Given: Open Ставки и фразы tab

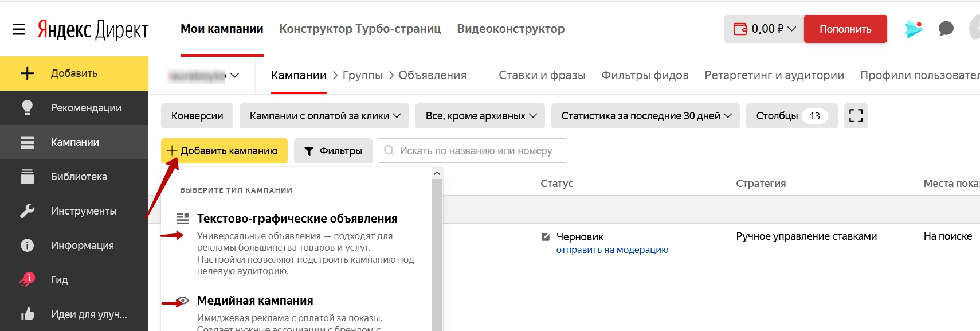Looking at the screenshot, I should pos(542,75).
